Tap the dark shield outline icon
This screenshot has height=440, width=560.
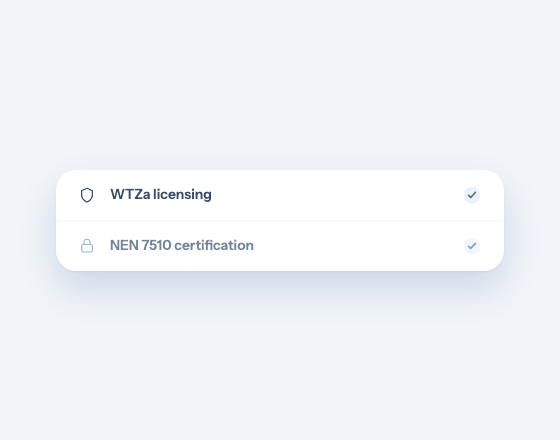tap(87, 195)
